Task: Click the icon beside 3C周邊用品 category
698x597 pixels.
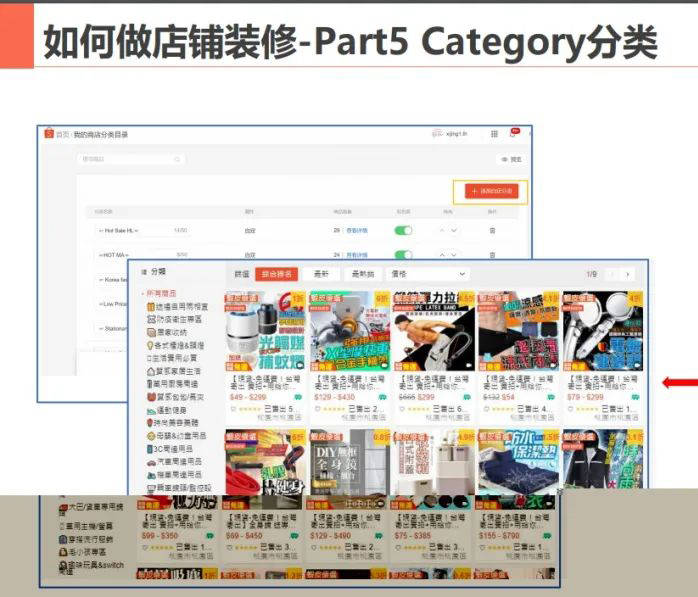Action: coord(150,449)
